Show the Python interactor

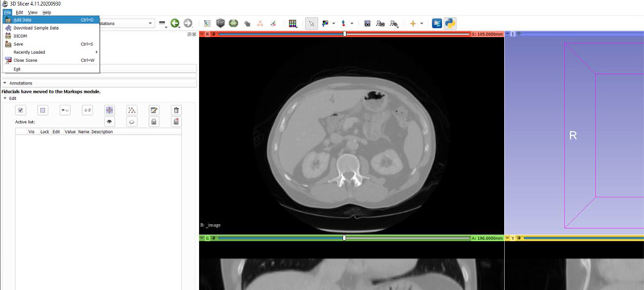[x=450, y=23]
